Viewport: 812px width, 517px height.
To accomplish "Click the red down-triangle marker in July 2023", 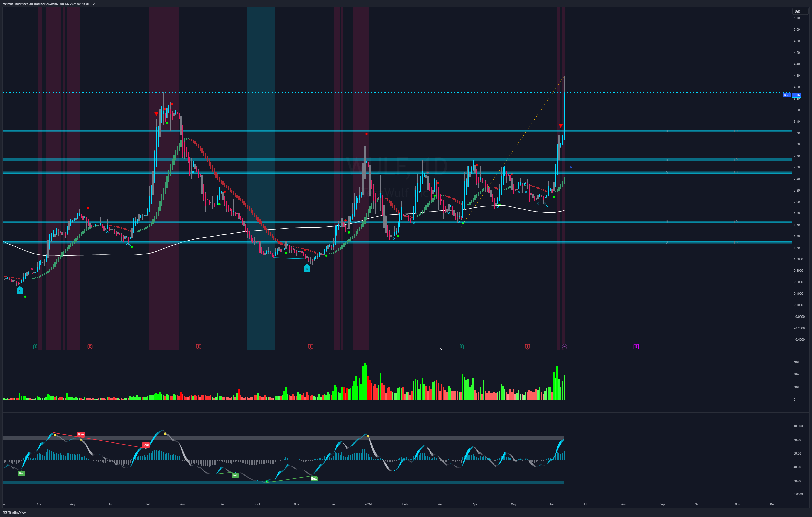I will (156, 114).
